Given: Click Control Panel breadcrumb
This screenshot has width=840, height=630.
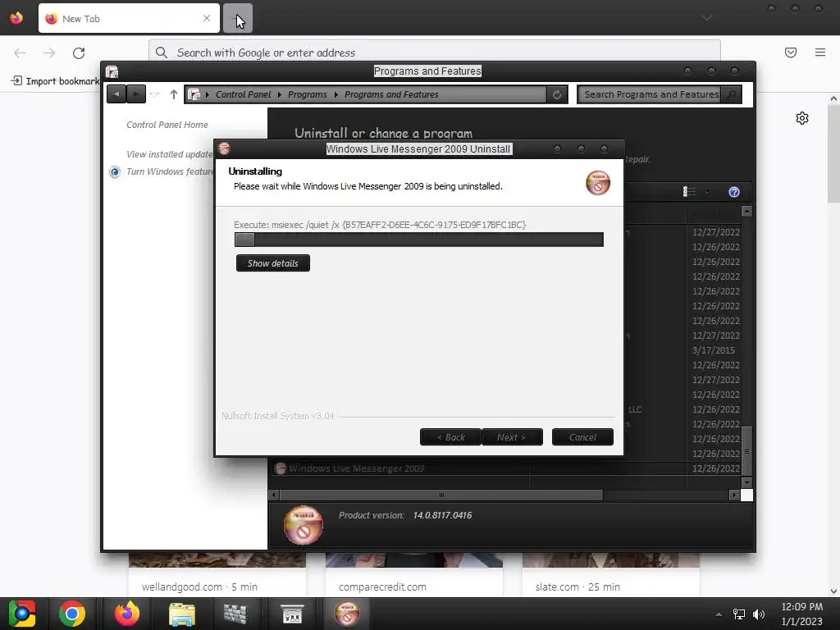Looking at the screenshot, I should [x=243, y=94].
